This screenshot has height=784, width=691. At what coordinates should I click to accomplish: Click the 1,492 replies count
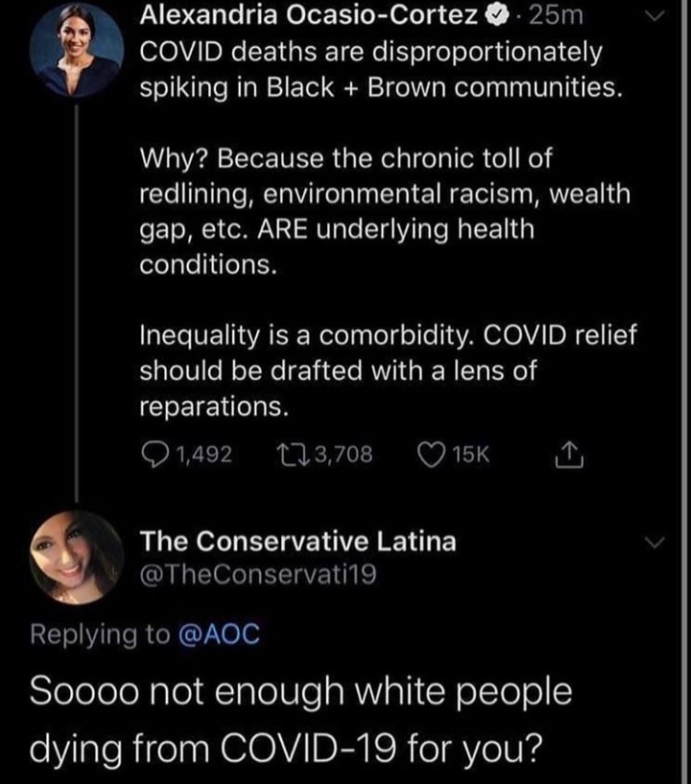pos(201,453)
